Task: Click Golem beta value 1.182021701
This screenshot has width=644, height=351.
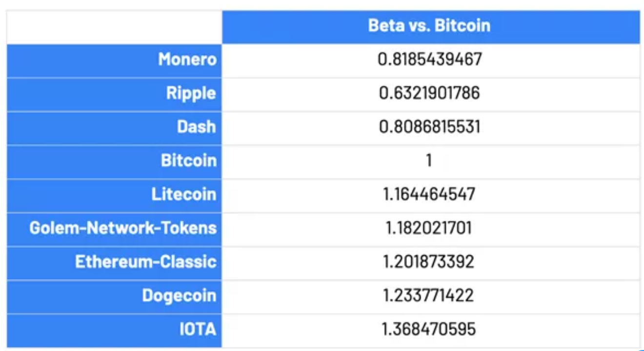Action: (429, 228)
